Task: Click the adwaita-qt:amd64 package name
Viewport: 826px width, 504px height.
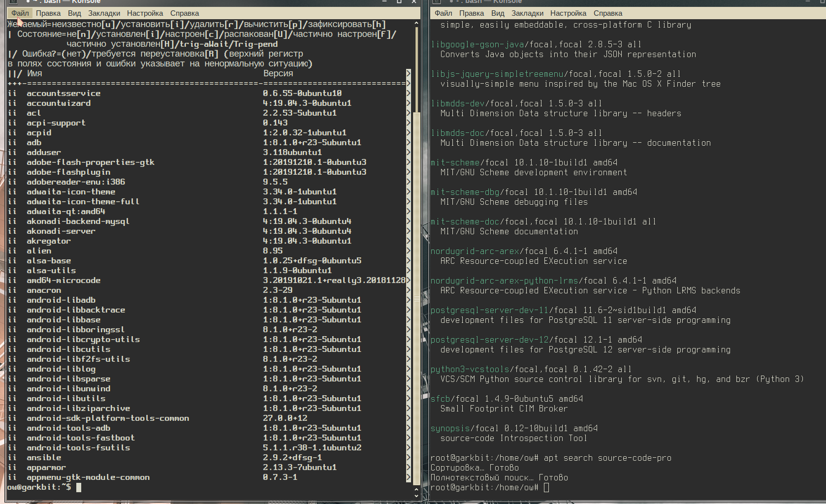Action: 66,211
